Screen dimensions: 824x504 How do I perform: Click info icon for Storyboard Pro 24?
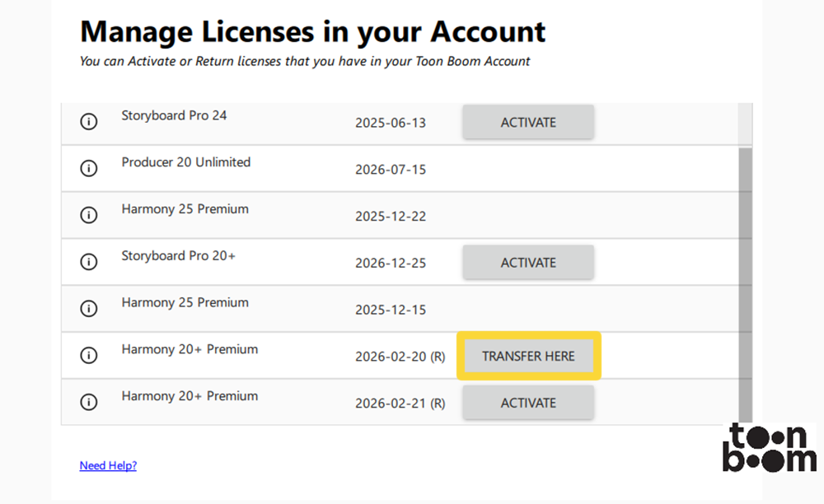[88, 122]
